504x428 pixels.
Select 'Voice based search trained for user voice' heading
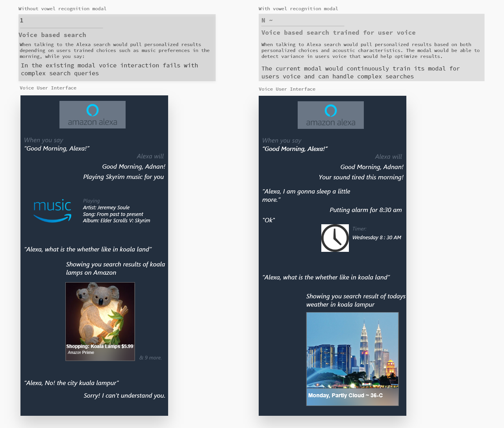coord(339,33)
